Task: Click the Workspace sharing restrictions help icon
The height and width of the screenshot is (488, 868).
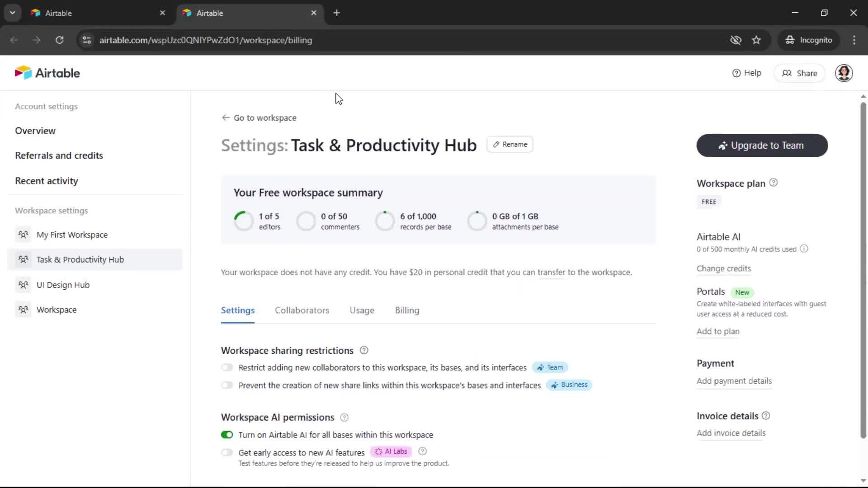Action: tap(364, 350)
